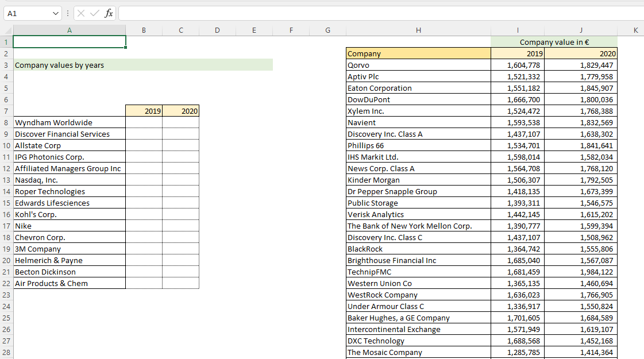The height and width of the screenshot is (359, 644).
Task: Select column J header
Action: pos(581,30)
